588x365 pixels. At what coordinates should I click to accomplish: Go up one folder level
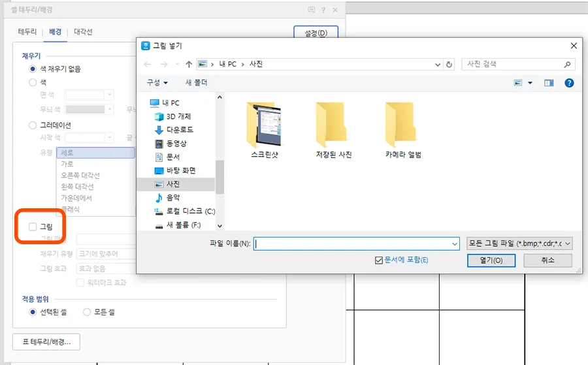pyautogui.click(x=189, y=65)
